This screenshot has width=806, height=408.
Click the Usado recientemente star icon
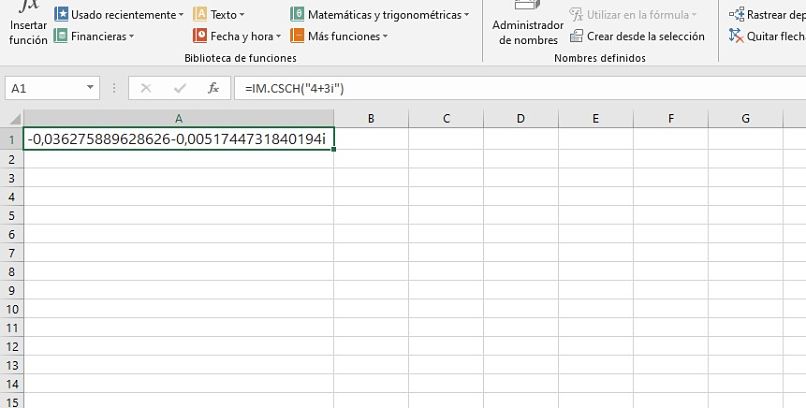pyautogui.click(x=61, y=14)
